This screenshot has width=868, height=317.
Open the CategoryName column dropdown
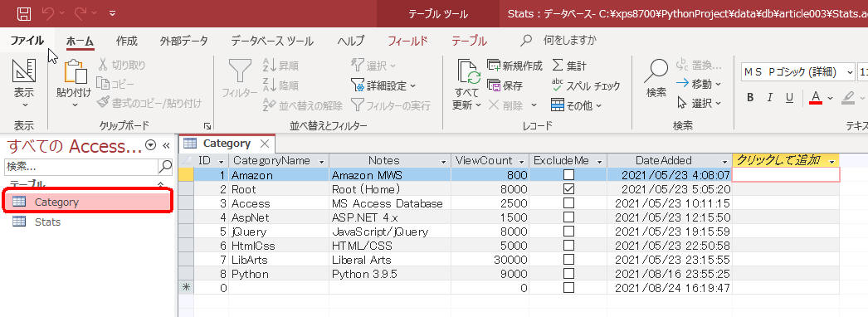point(322,161)
